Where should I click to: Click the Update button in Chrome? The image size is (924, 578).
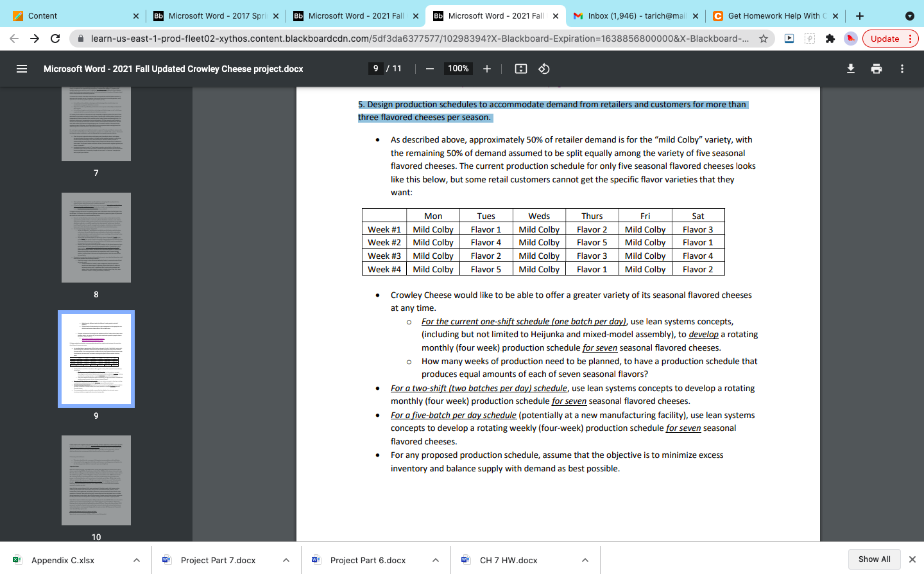point(891,39)
